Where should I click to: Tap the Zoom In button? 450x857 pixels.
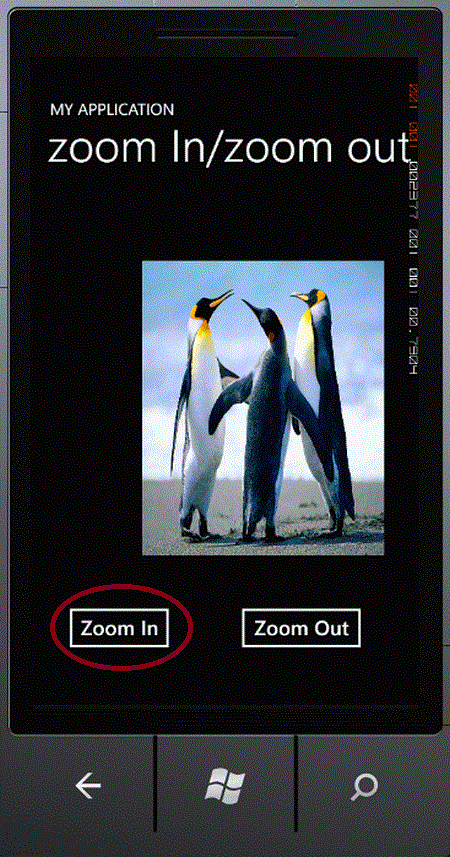[119, 627]
